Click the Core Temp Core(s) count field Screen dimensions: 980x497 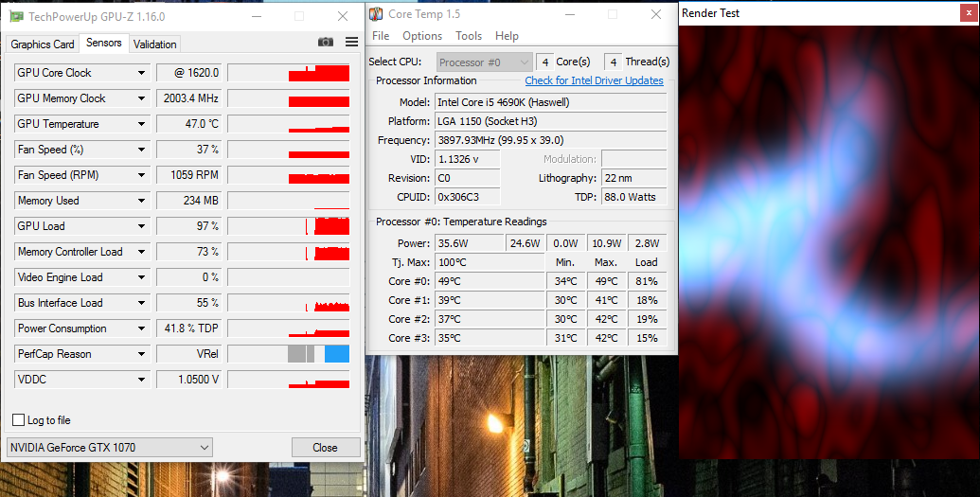545,62
